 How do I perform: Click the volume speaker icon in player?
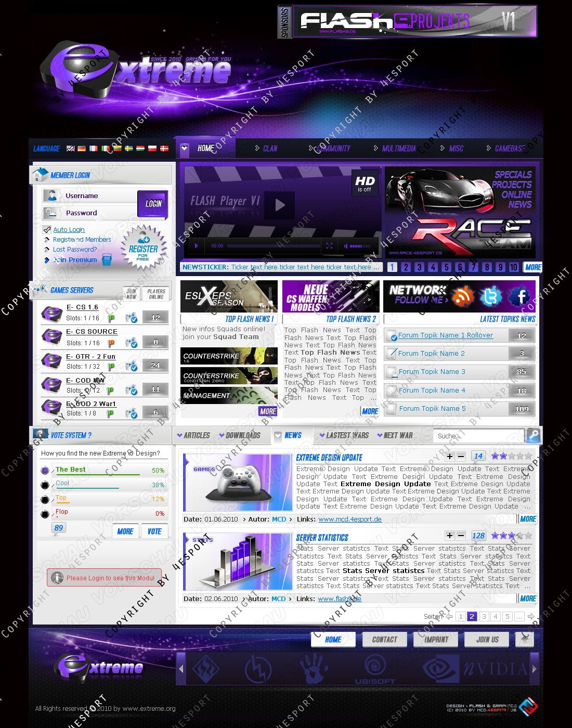point(346,246)
